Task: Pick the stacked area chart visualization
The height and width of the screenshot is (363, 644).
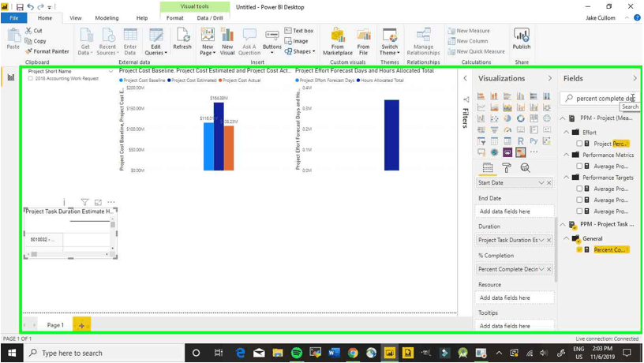Action: coord(507,107)
